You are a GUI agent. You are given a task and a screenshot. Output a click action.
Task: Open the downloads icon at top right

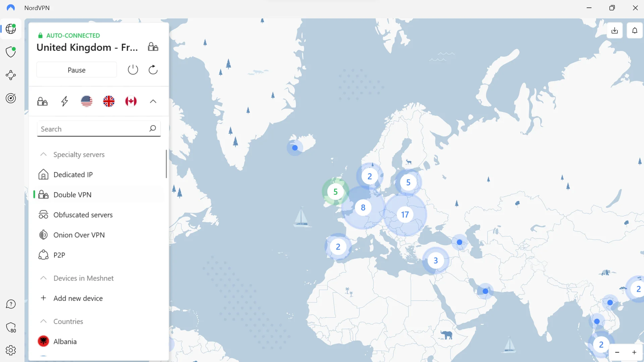(x=614, y=31)
